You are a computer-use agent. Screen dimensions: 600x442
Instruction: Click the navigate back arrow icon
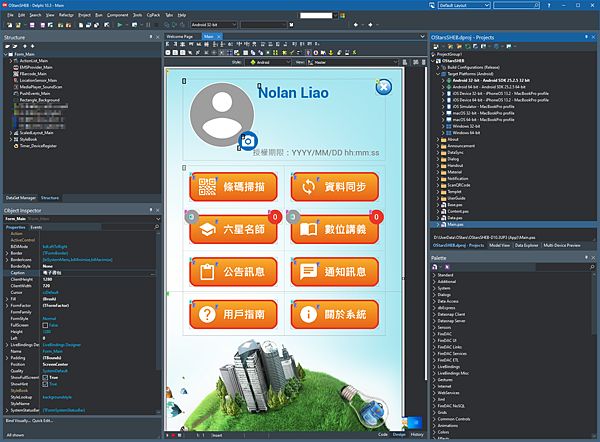click(x=356, y=25)
